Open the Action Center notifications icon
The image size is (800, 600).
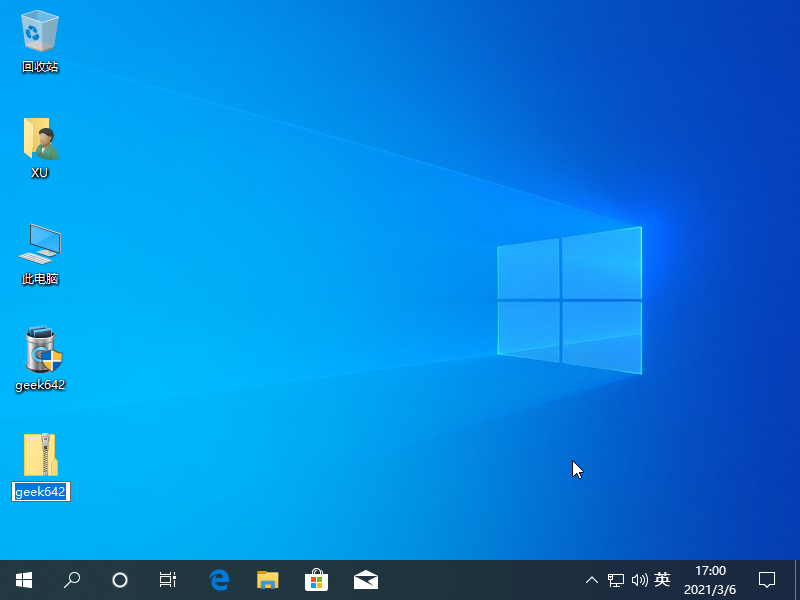coord(767,579)
